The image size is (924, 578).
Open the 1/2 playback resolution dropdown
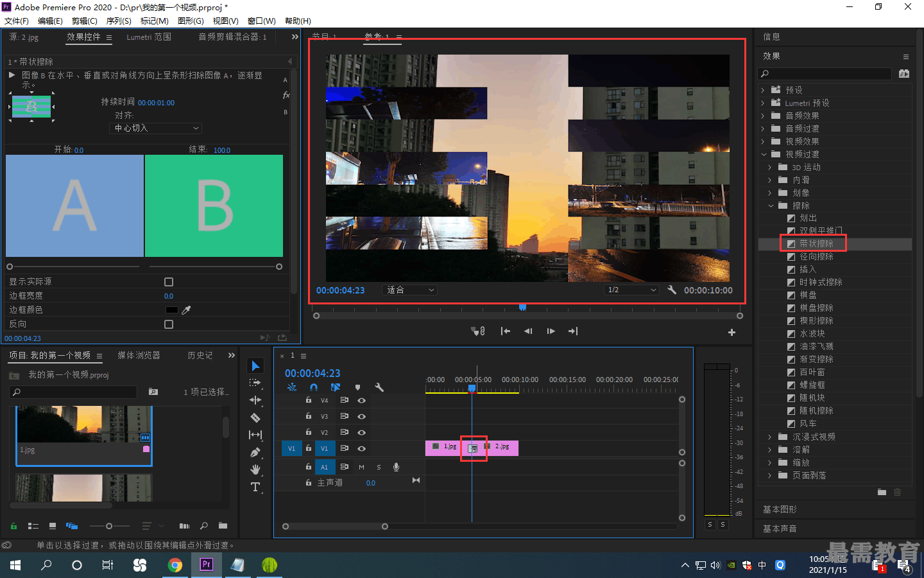click(x=632, y=290)
